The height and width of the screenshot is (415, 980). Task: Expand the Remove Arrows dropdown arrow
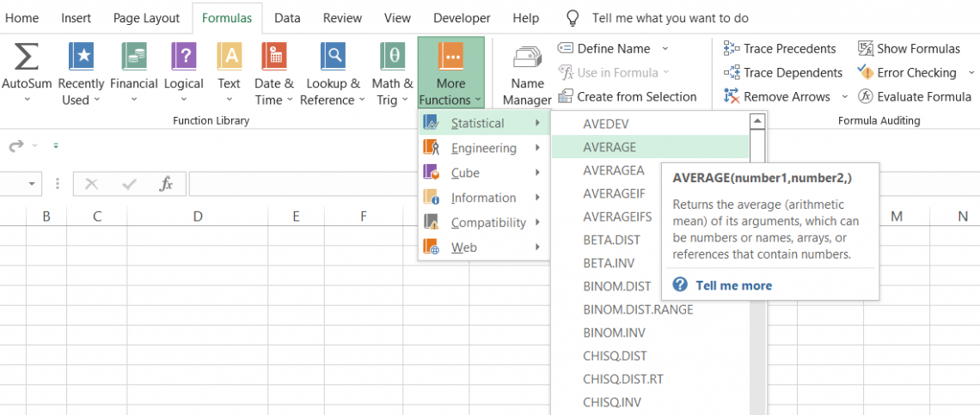click(x=844, y=97)
